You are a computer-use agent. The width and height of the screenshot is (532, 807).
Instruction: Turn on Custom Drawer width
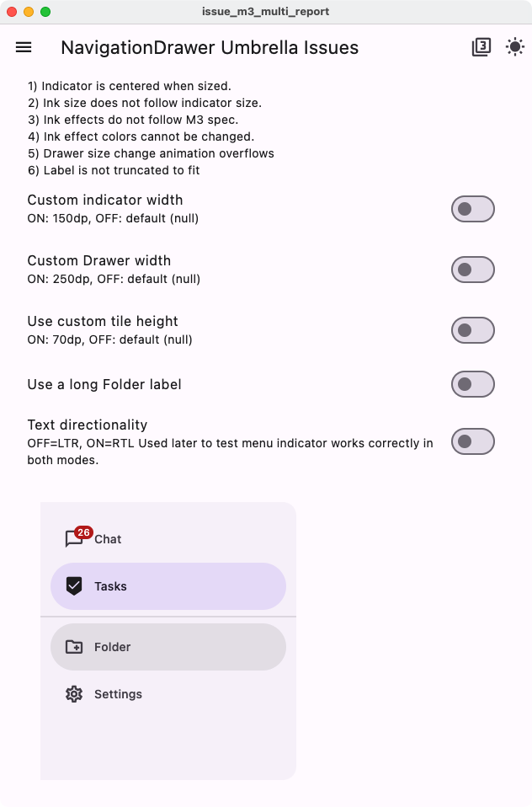click(x=472, y=269)
